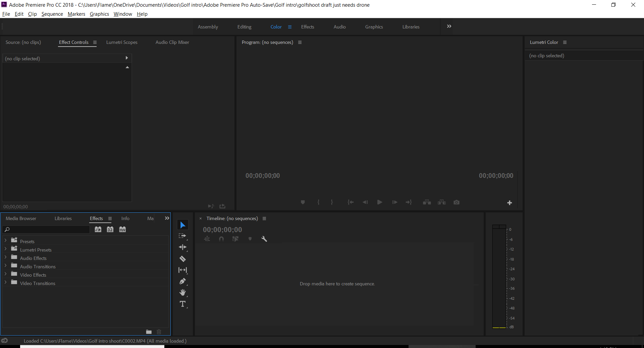Show overflow workspaces with double chevron
644x348 pixels.
click(x=449, y=26)
